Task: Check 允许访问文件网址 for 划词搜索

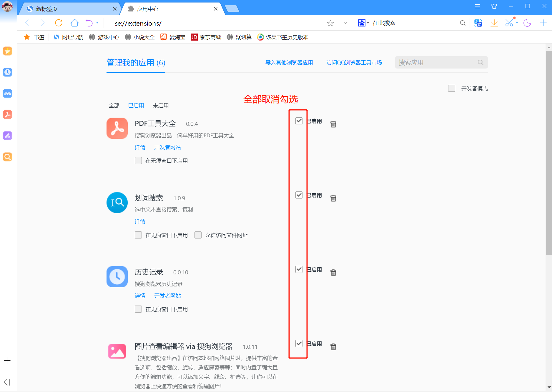Action: [x=198, y=235]
